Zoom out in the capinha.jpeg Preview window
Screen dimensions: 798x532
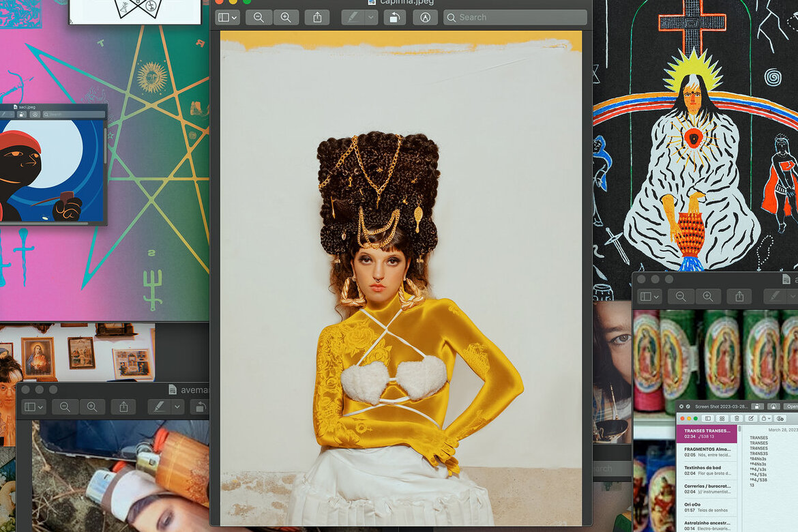(259, 17)
